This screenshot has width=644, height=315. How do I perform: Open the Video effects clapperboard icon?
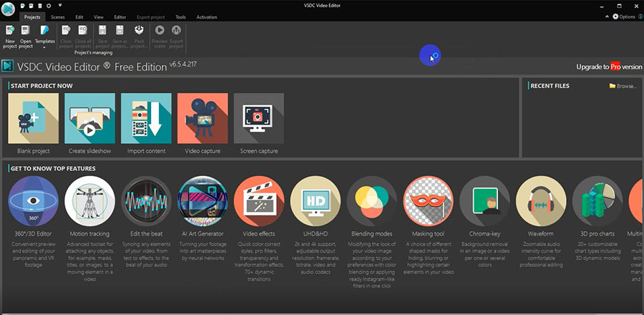tap(259, 201)
